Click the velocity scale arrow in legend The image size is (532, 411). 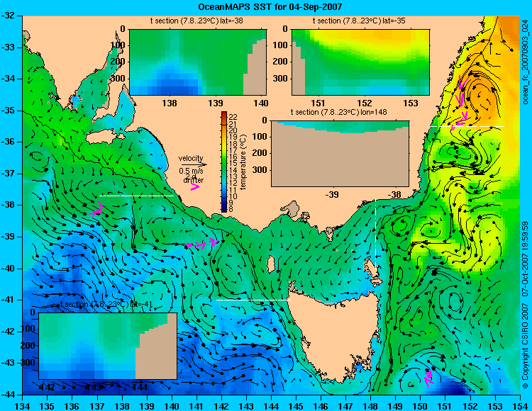click(193, 165)
